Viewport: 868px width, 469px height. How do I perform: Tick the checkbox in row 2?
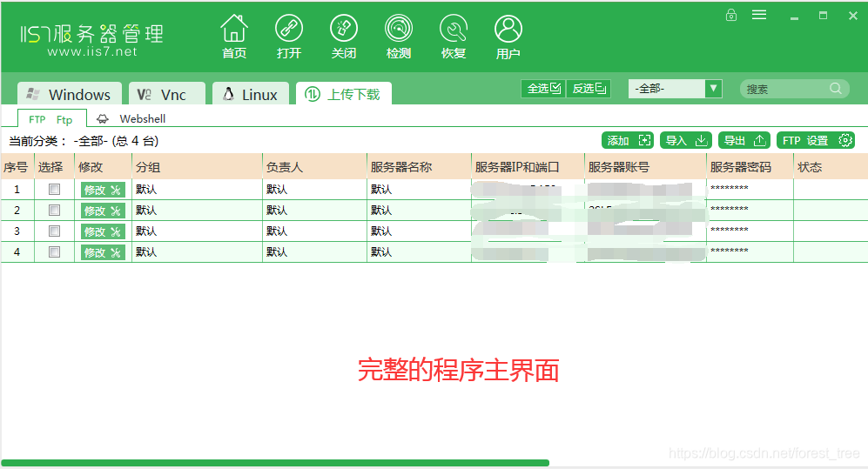pos(54,211)
